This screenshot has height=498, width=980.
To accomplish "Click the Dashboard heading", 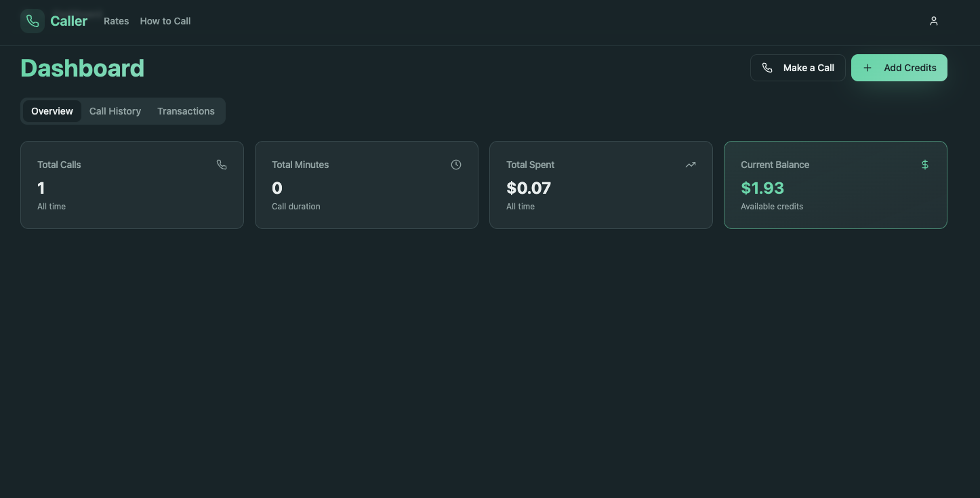I will pyautogui.click(x=82, y=68).
